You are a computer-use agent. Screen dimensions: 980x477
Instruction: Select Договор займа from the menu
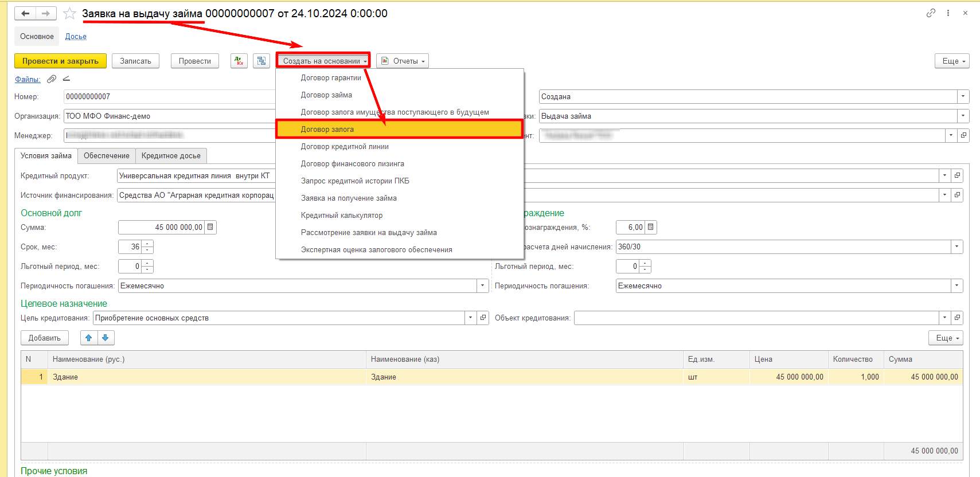[400, 95]
